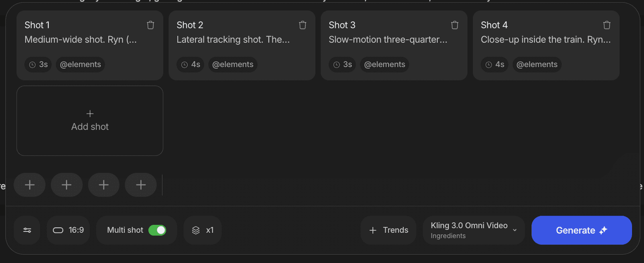
Task: Click the second plus ingredient slot
Action: (x=67, y=185)
